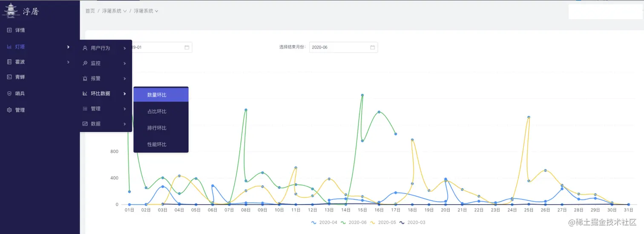Expand the 霍波 sidebar submenu arrow

coord(68,62)
